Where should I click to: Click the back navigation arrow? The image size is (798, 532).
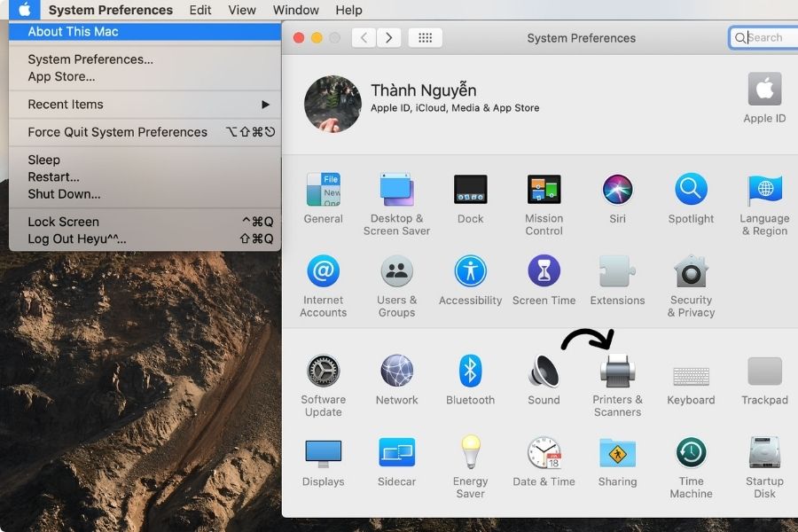pyautogui.click(x=364, y=37)
